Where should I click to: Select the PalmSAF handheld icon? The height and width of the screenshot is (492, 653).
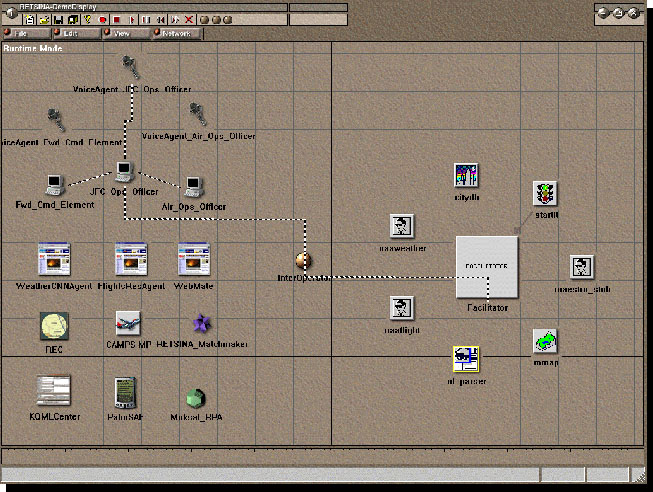tap(125, 391)
